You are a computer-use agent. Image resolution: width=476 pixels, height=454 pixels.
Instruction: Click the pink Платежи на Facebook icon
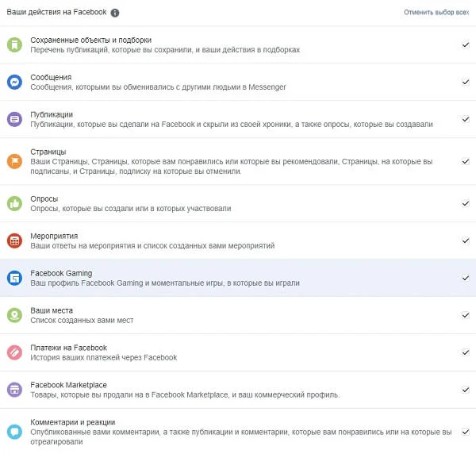[14, 352]
